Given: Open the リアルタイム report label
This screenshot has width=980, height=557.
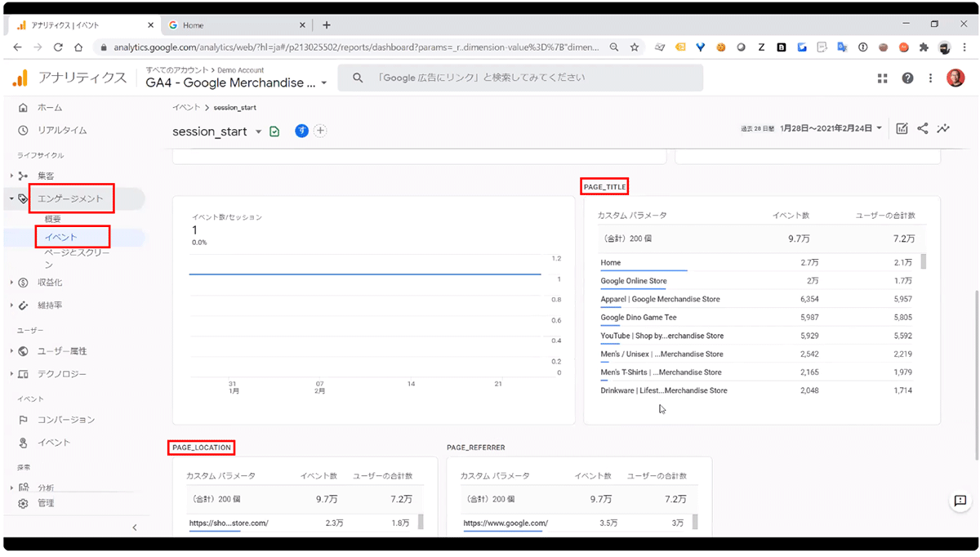Looking at the screenshot, I should tap(62, 131).
